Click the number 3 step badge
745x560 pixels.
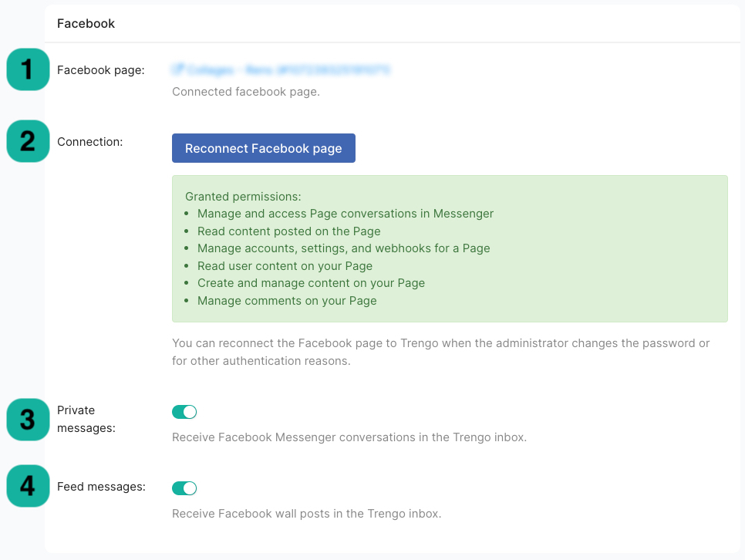(28, 419)
